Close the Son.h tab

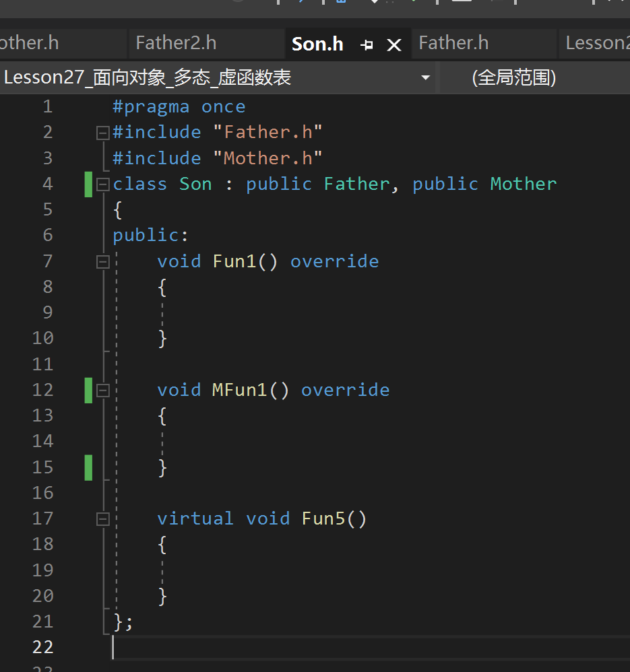click(x=393, y=44)
